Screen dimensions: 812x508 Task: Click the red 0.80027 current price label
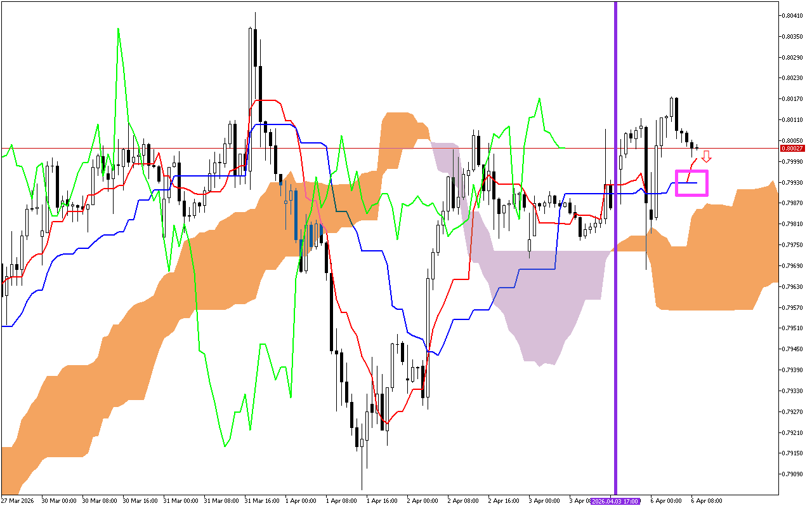(794, 148)
